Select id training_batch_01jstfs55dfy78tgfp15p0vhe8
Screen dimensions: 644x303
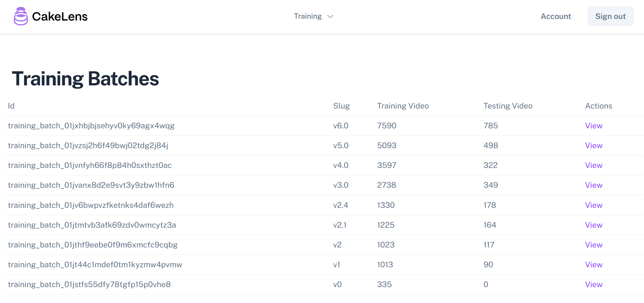pyautogui.click(x=89, y=284)
